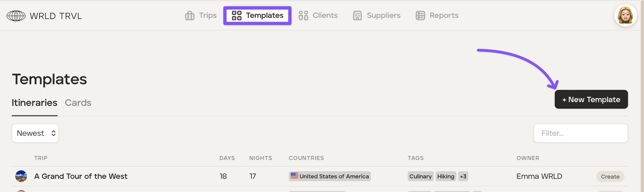This screenshot has height=192, width=644.
Task: Switch to the Cards tab
Action: click(x=78, y=103)
